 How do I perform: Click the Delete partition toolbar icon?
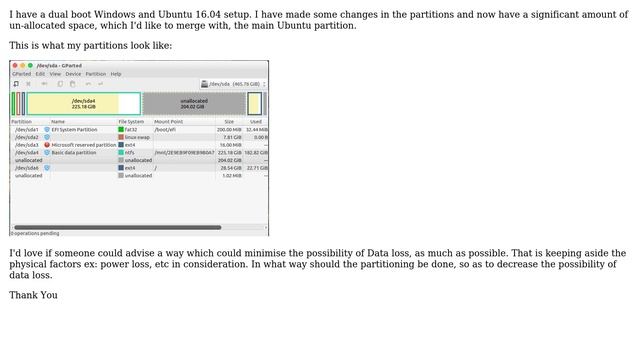tap(28, 84)
